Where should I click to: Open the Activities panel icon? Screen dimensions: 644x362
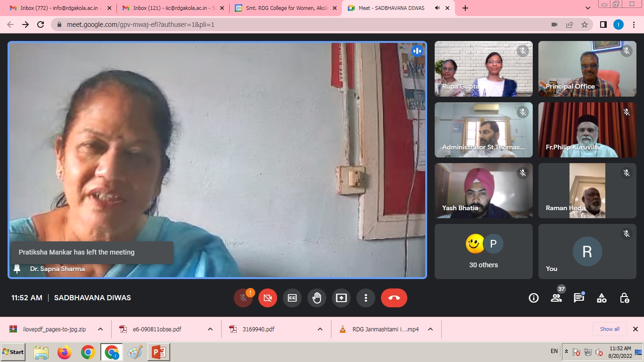coord(602,298)
